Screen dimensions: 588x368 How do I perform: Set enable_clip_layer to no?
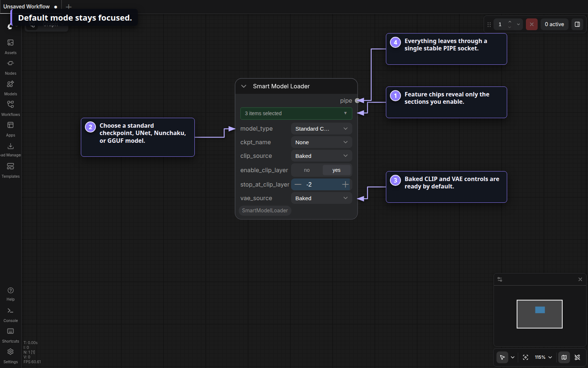pyautogui.click(x=307, y=170)
